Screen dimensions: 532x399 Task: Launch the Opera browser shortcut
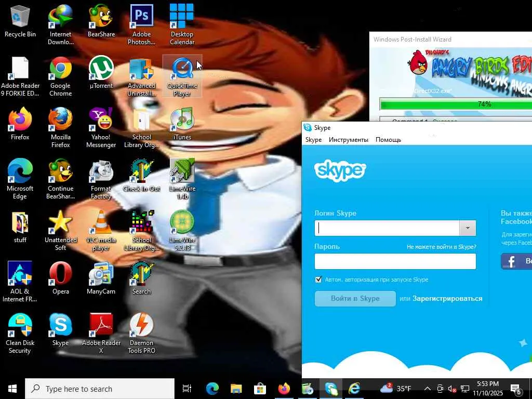[x=60, y=277]
